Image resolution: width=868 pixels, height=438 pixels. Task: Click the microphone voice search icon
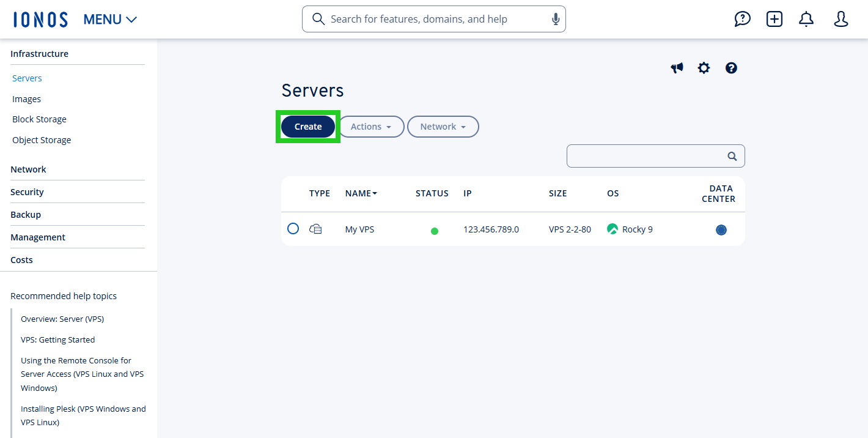[556, 19]
